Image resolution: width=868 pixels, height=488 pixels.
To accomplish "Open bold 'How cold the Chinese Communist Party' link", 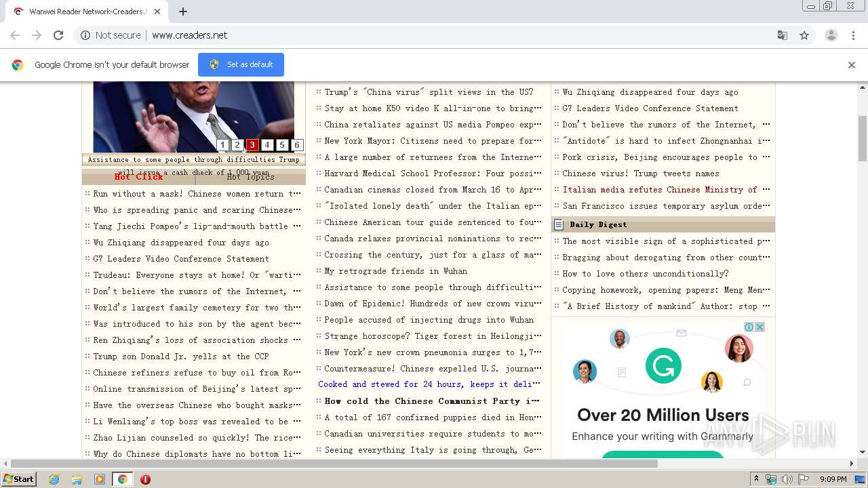I will (x=432, y=401).
